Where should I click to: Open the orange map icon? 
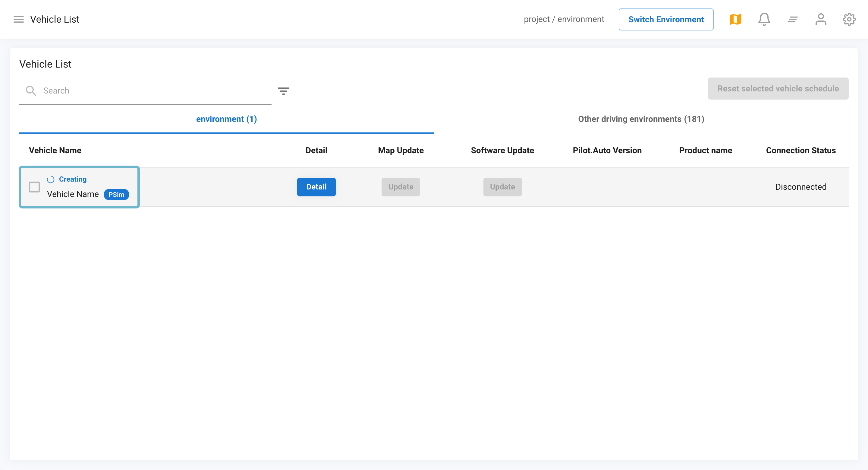point(735,20)
